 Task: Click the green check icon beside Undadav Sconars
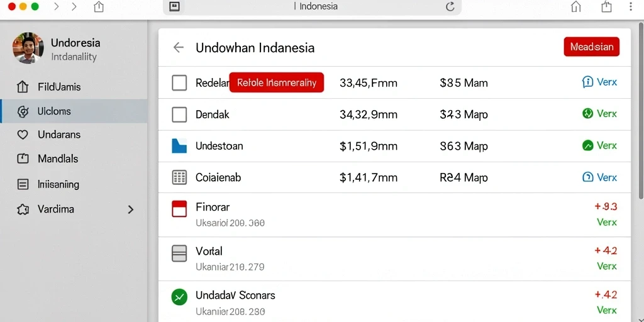coord(179,297)
